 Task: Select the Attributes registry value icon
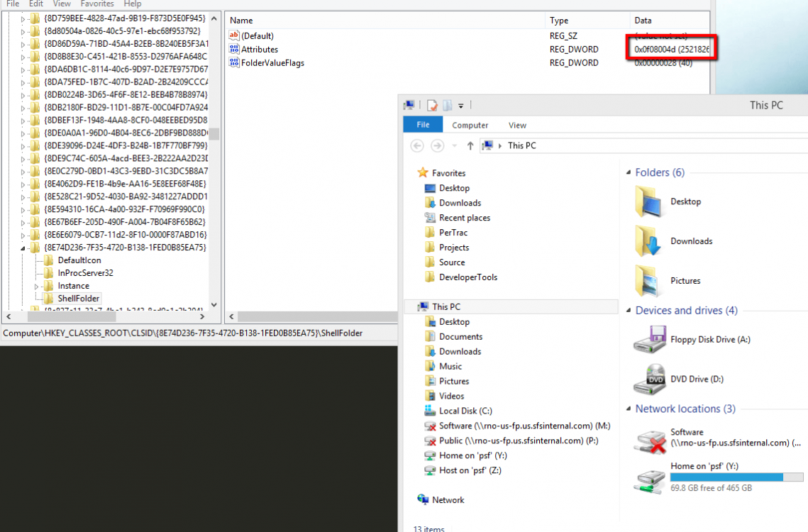tap(234, 50)
